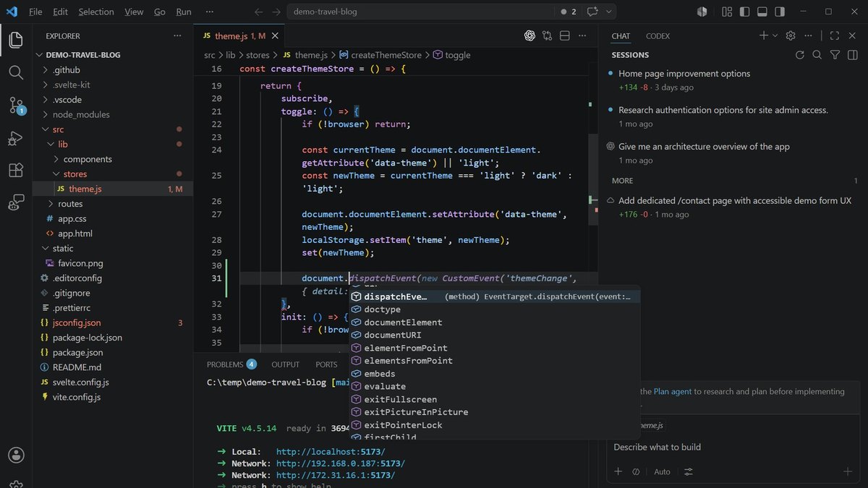Viewport: 868px width, 488px height.
Task: Open Source Control view with badge
Action: [16, 106]
